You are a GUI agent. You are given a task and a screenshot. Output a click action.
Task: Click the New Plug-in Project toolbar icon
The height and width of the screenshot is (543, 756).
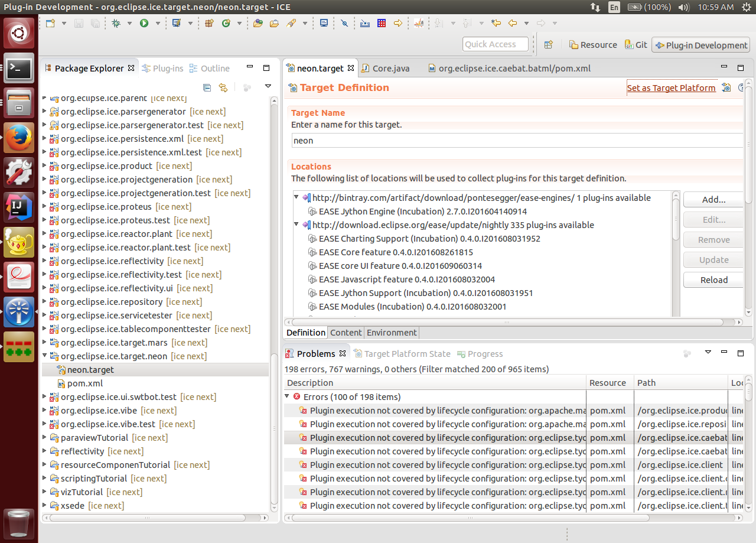pyautogui.click(x=208, y=23)
